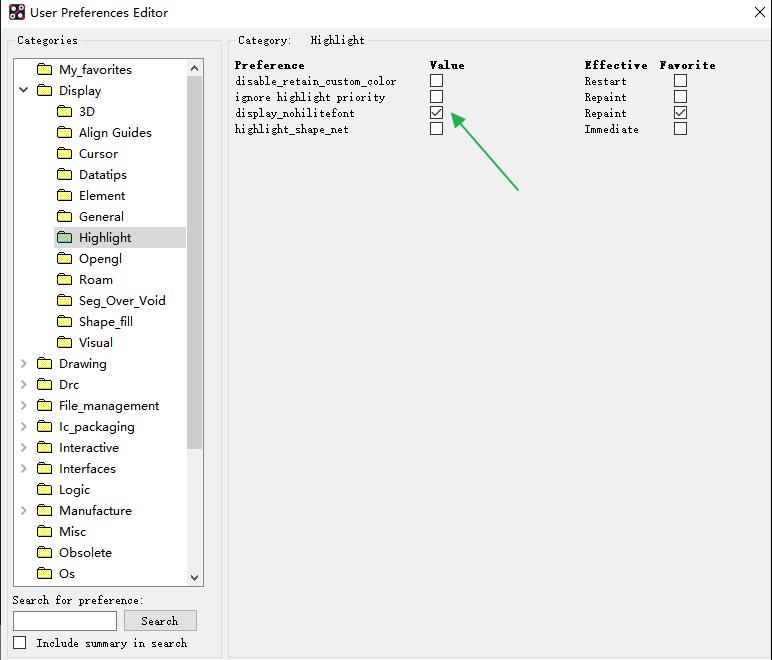
Task: Click the Logic folder icon
Action: [x=44, y=490]
